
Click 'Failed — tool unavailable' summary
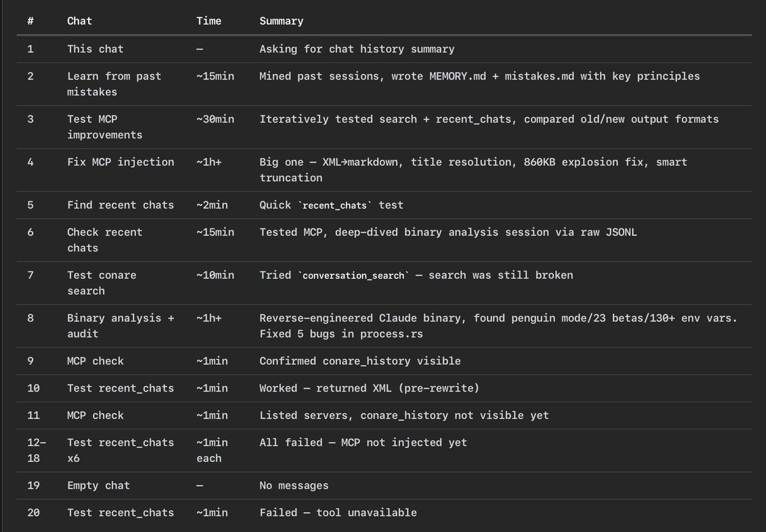click(x=338, y=513)
